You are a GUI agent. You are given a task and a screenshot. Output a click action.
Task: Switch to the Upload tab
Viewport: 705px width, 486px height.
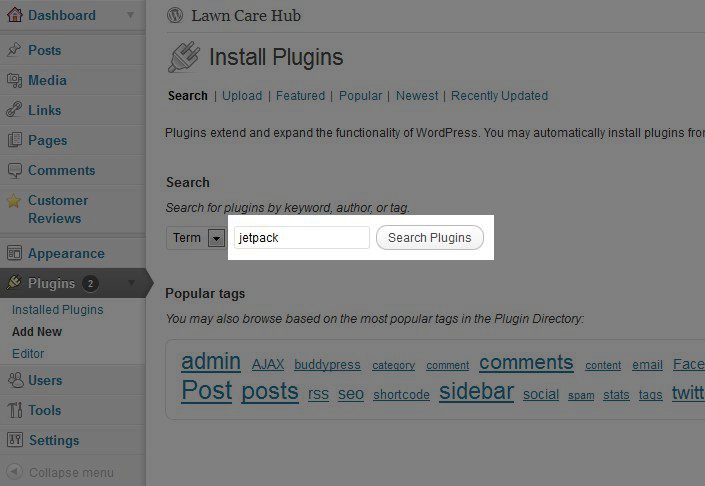pos(242,96)
